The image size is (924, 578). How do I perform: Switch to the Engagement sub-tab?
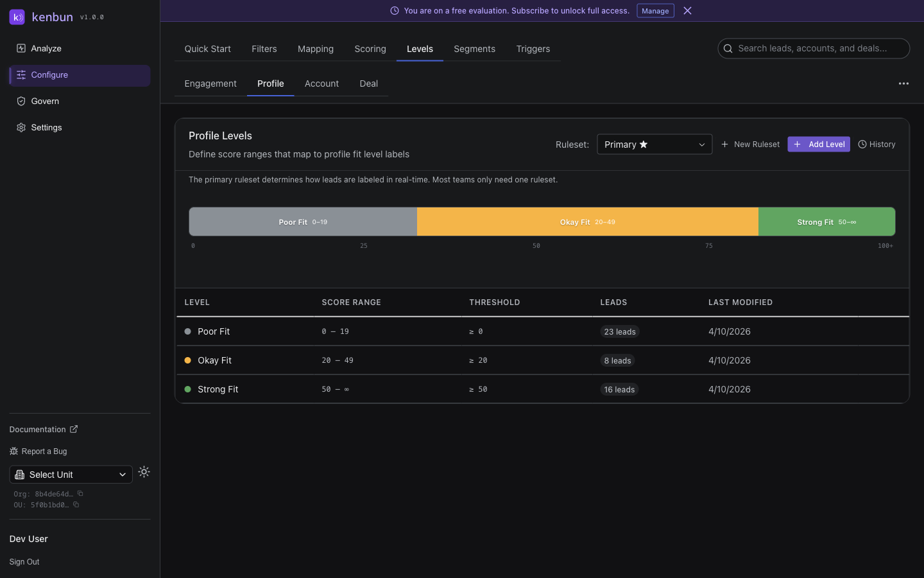click(x=210, y=83)
